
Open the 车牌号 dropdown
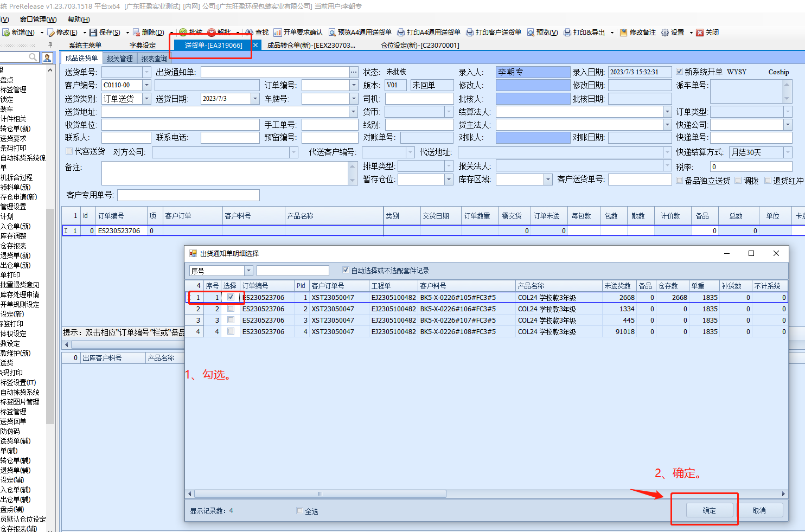354,99
